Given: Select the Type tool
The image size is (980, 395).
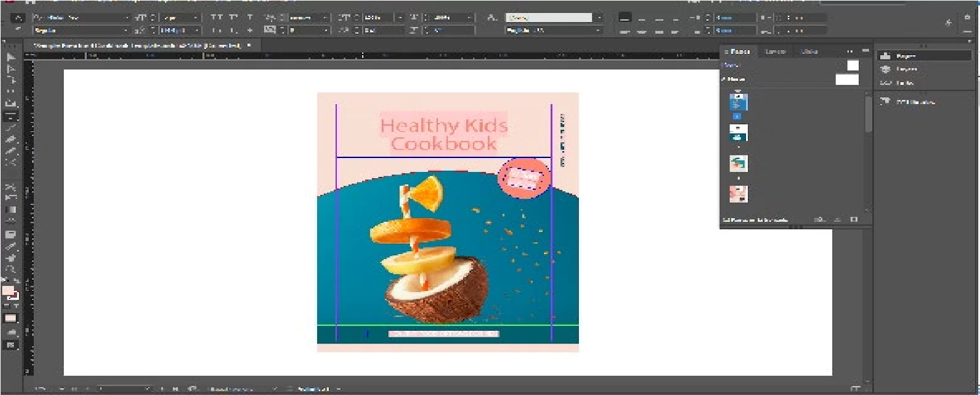Looking at the screenshot, I should tap(10, 116).
